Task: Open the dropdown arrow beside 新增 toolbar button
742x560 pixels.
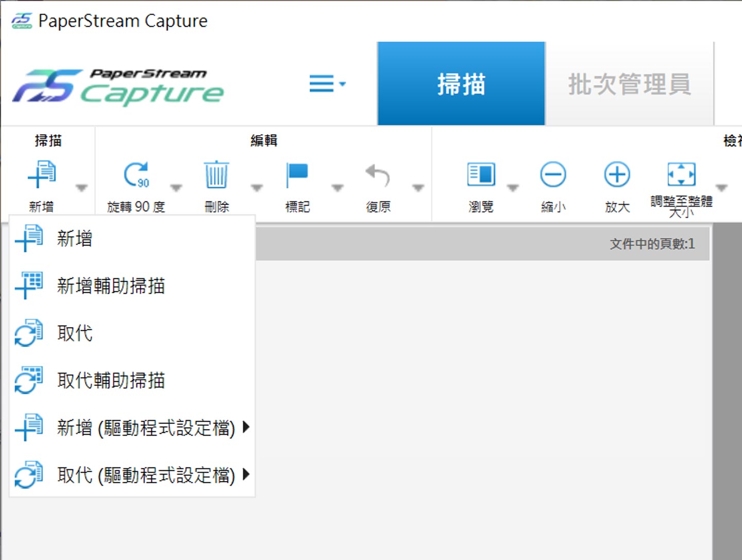Action: (81, 188)
